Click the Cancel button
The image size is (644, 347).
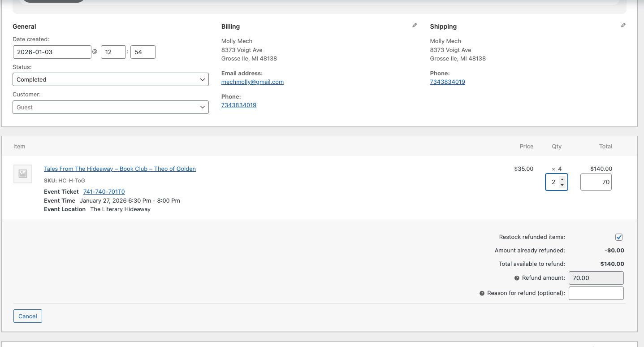point(28,316)
